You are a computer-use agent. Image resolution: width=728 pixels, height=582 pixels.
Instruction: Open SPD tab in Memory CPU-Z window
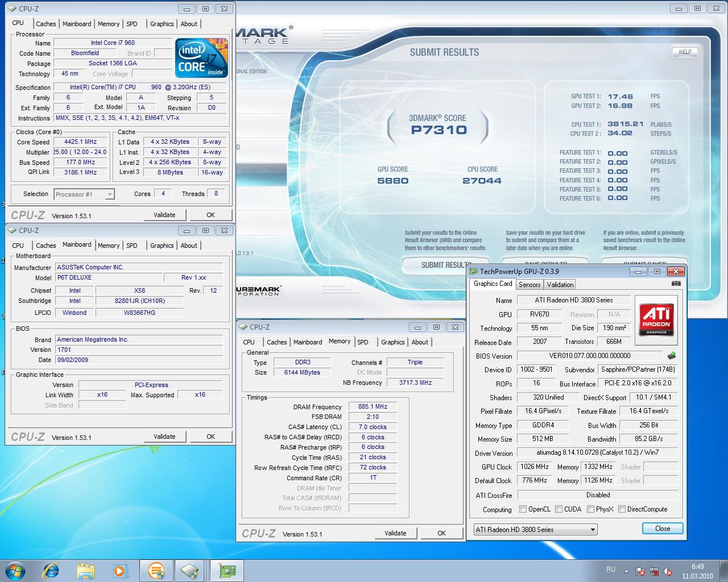click(x=363, y=342)
